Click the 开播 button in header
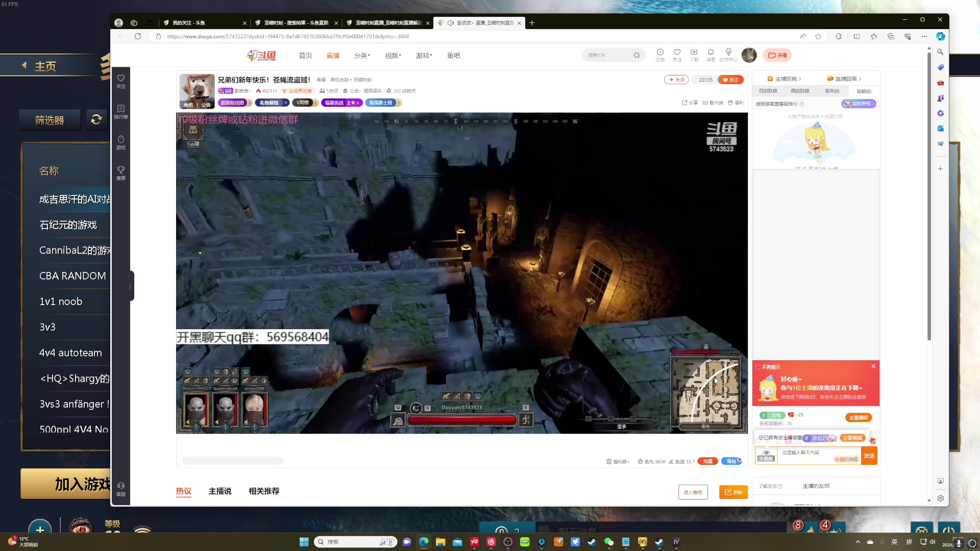This screenshot has height=551, width=980. pyautogui.click(x=777, y=55)
